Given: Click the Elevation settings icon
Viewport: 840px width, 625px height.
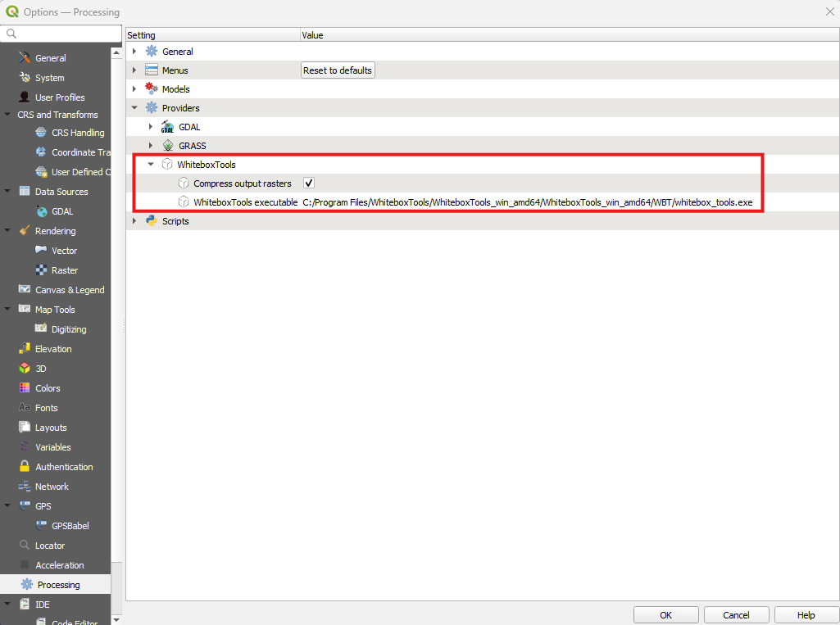Looking at the screenshot, I should 25,348.
